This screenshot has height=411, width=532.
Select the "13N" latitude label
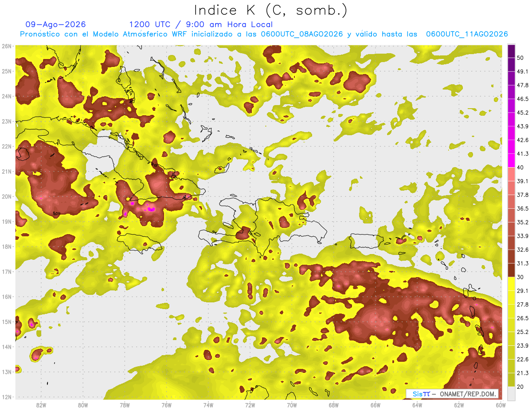pyautogui.click(x=7, y=372)
